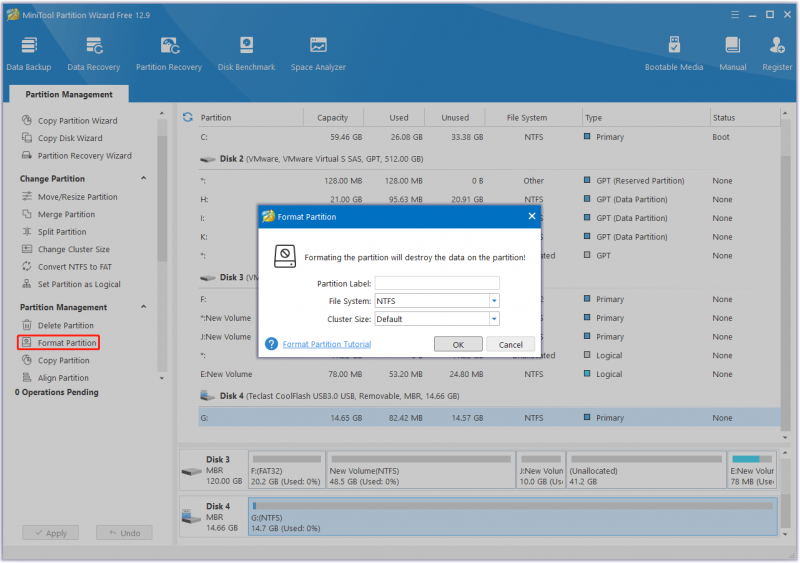Collapse the Change Partition section
The width and height of the screenshot is (800, 563).
coord(143,178)
